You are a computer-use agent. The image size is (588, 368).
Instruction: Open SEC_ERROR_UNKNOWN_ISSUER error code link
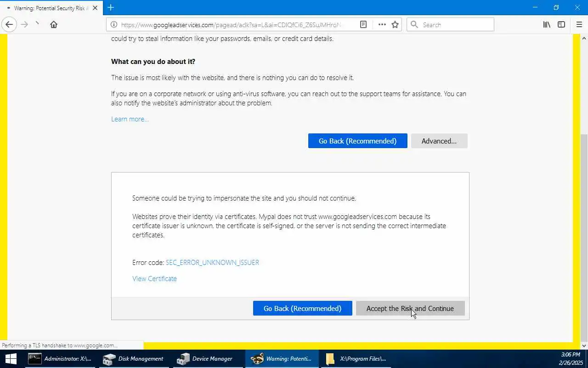pyautogui.click(x=212, y=263)
